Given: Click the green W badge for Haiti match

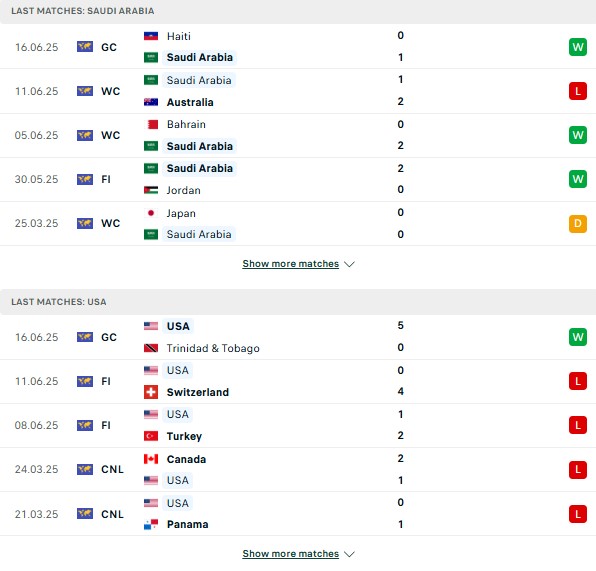Looking at the screenshot, I should click(578, 47).
